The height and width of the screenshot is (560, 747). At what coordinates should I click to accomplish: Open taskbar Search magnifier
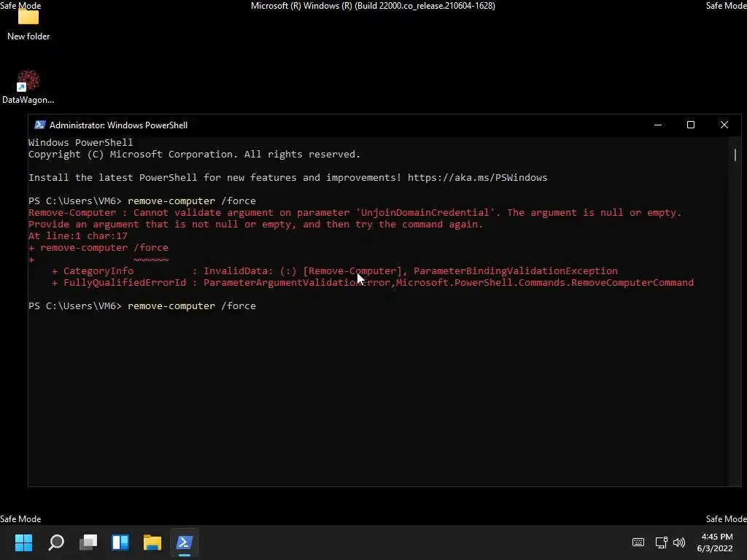coord(56,542)
